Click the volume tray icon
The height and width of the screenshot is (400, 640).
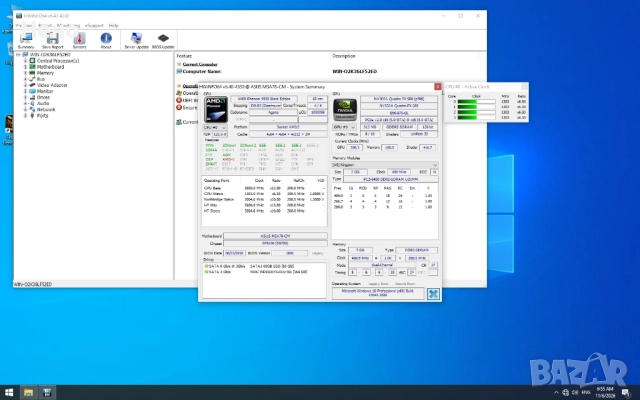click(x=575, y=393)
